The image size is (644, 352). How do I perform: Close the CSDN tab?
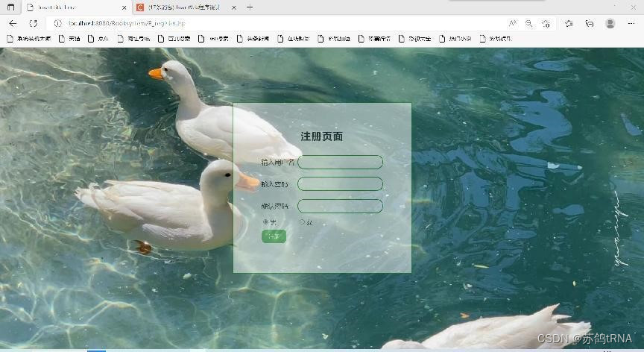234,7
